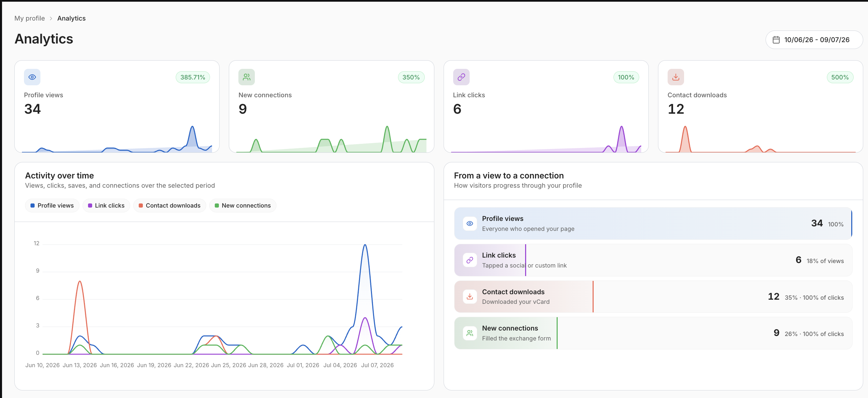Viewport: 868px width, 398px height.
Task: Click the download icon in funnel Contact downloads row
Action: click(x=470, y=297)
